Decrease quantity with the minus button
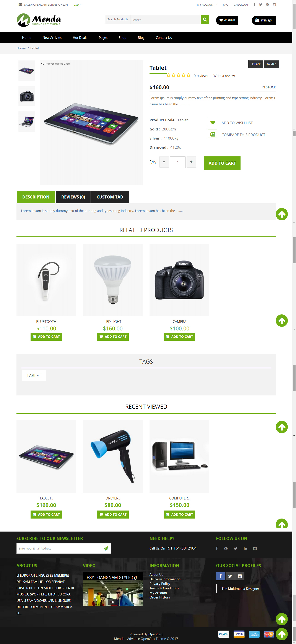 [x=164, y=162]
